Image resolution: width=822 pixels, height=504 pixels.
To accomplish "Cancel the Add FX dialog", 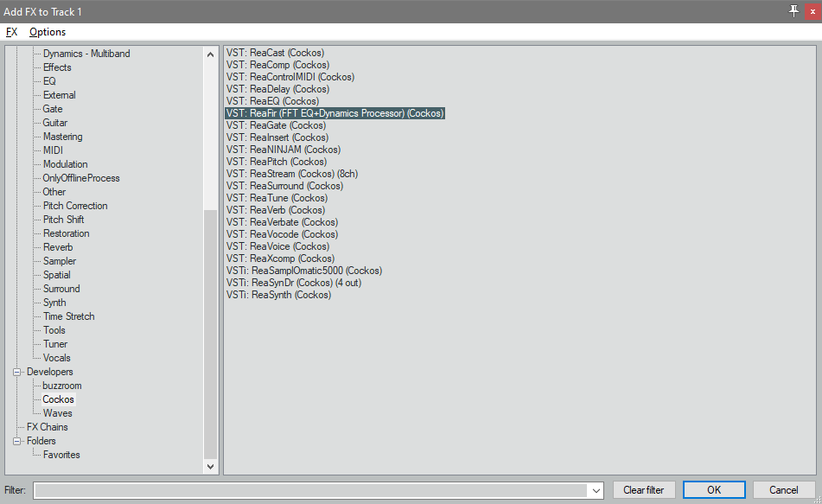I will [783, 490].
